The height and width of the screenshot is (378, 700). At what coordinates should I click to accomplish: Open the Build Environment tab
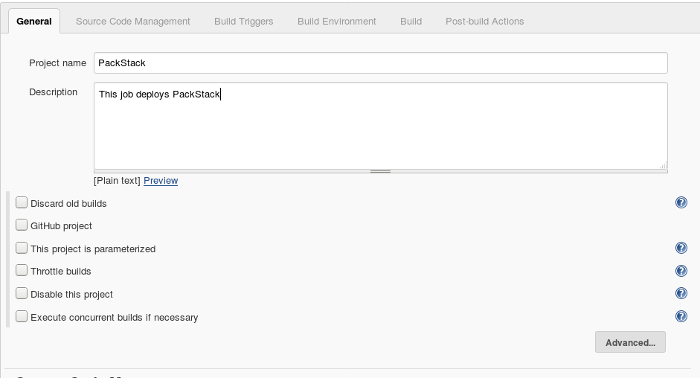point(337,21)
